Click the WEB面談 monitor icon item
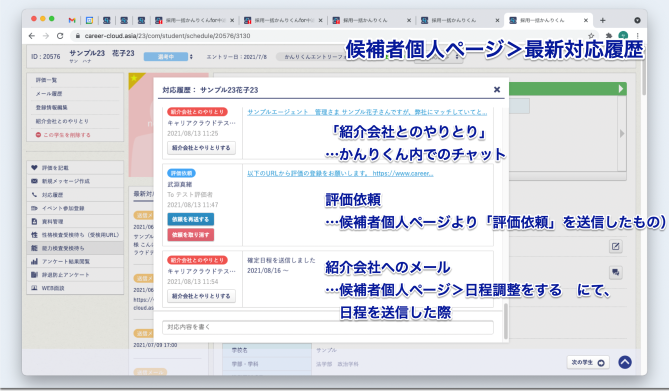This screenshot has height=391, width=669. [75, 288]
